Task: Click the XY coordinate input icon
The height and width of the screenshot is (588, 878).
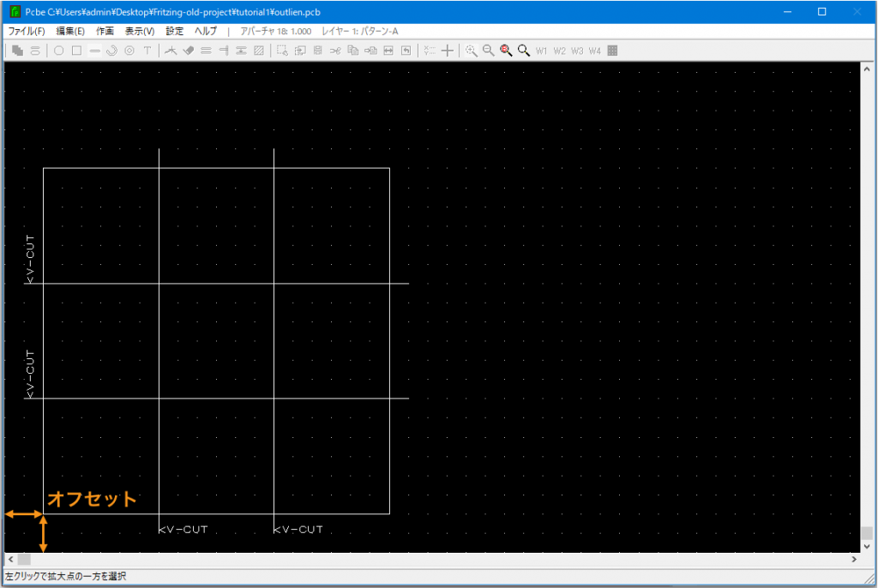Action: 430,51
